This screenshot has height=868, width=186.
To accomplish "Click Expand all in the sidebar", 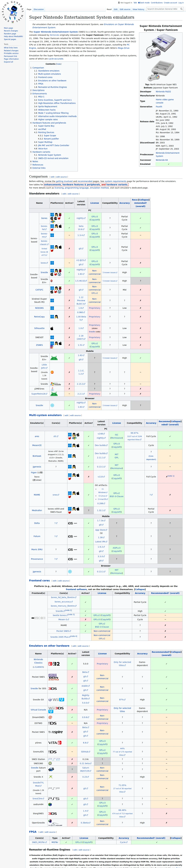I will [8, 62].
